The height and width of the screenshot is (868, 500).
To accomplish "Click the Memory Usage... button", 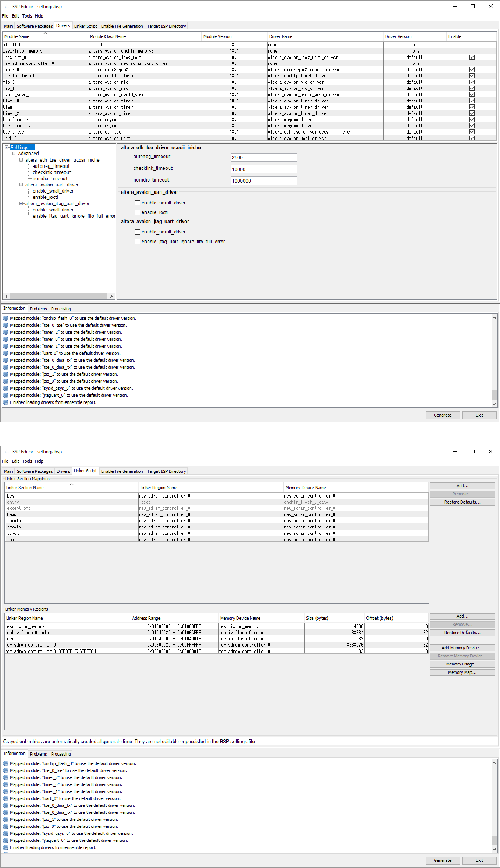I will [x=462, y=664].
